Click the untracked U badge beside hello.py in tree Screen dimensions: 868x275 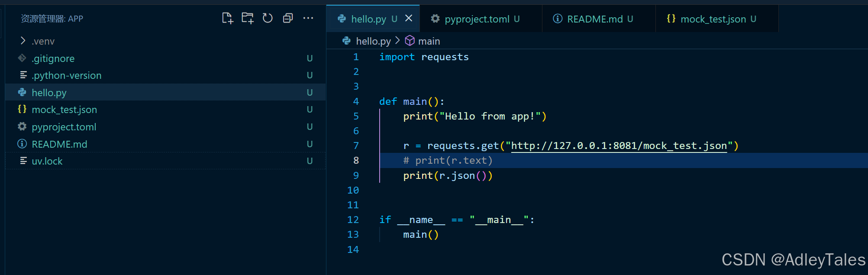pos(310,92)
